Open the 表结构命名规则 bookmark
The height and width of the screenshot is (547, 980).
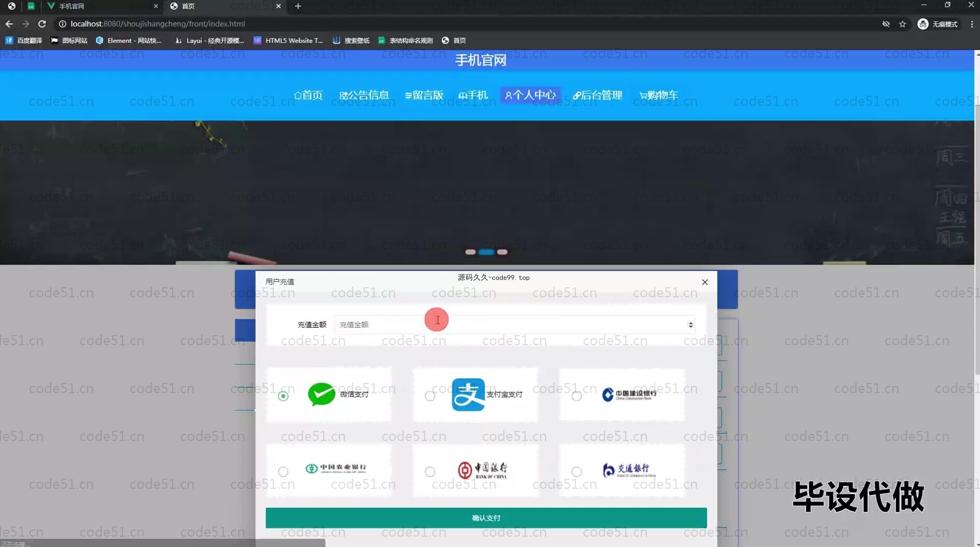point(406,41)
